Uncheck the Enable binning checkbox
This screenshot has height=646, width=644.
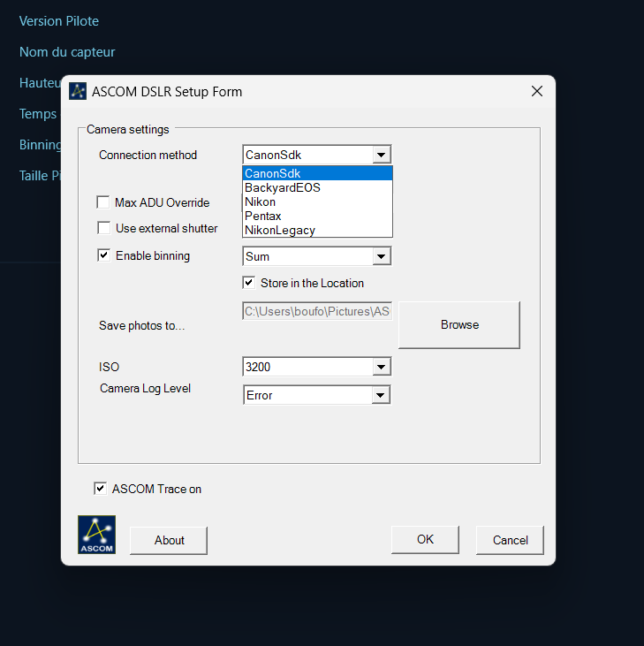103,255
